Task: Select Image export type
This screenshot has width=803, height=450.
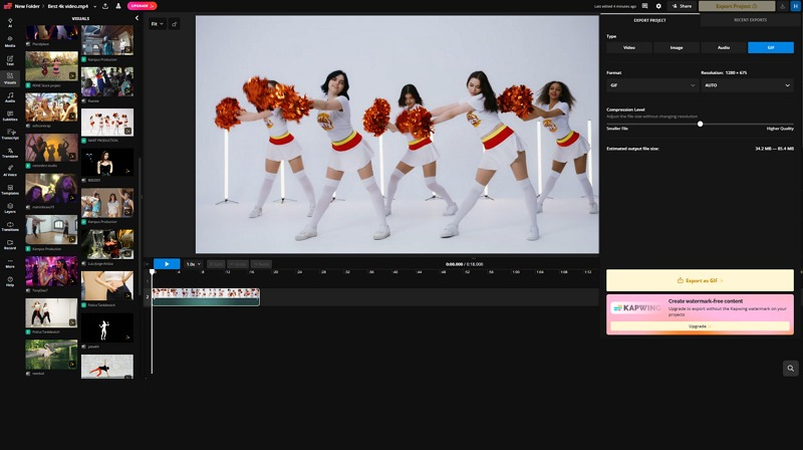Action: tap(677, 48)
